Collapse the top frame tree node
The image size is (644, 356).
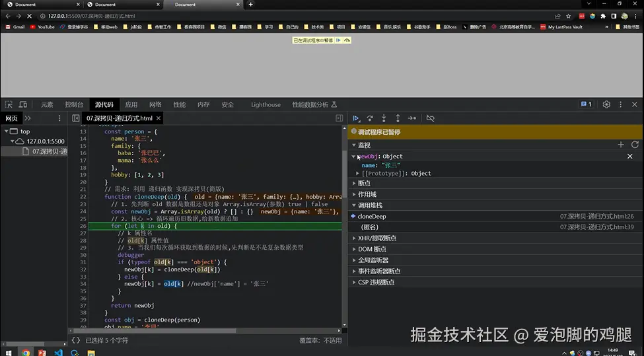6,131
